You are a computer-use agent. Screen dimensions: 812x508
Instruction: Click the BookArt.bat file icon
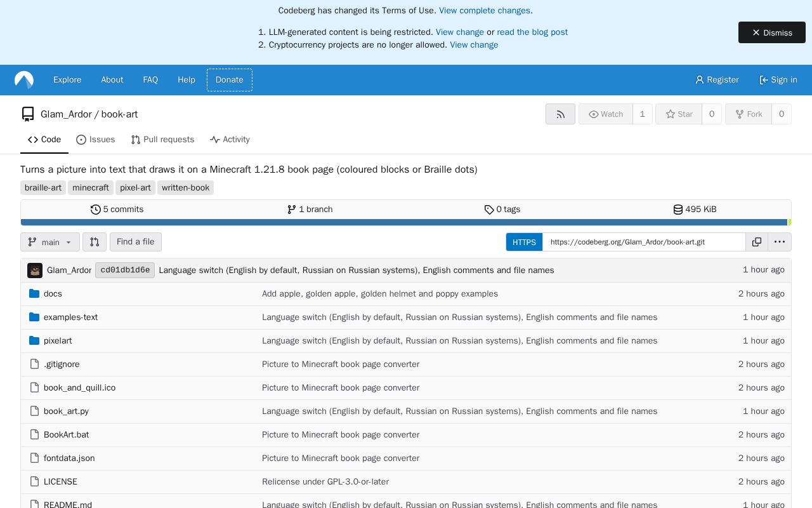34,435
